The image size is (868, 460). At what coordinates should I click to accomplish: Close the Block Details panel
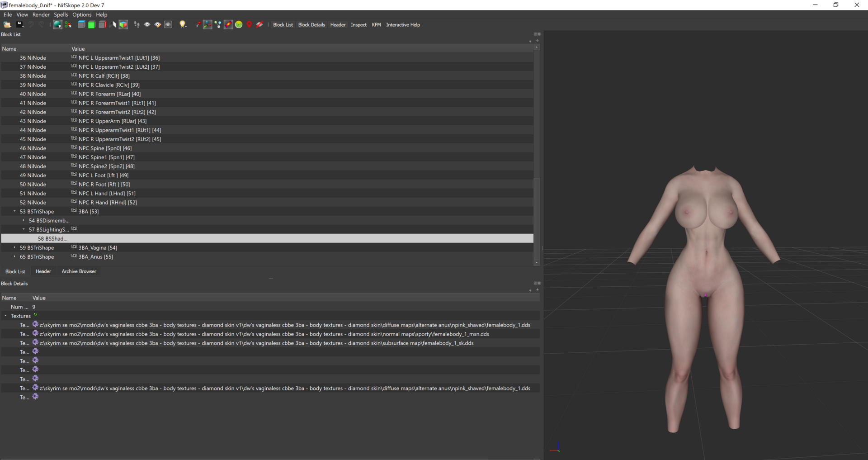[539, 283]
